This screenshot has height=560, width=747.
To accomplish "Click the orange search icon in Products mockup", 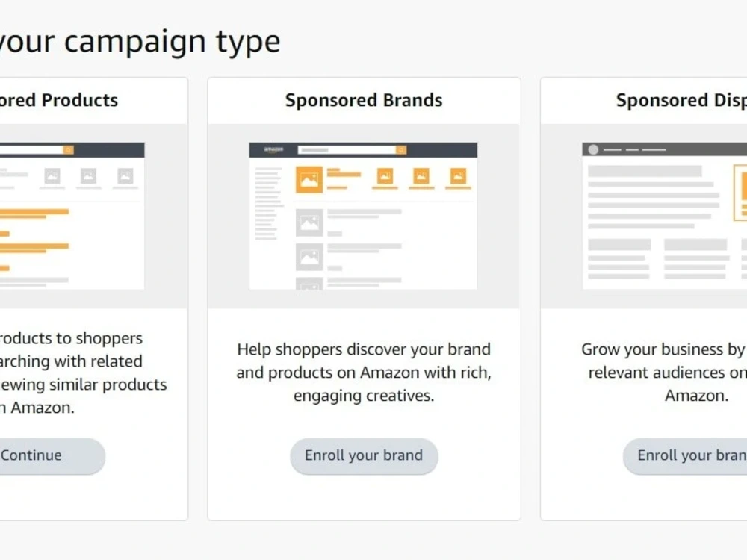I will coord(69,150).
